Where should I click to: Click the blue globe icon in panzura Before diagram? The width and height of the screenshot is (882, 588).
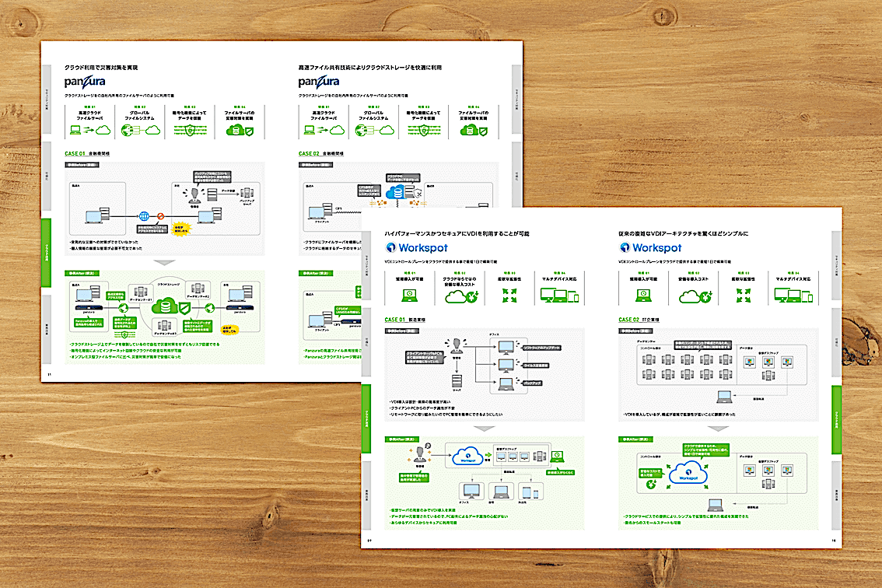coord(144,216)
